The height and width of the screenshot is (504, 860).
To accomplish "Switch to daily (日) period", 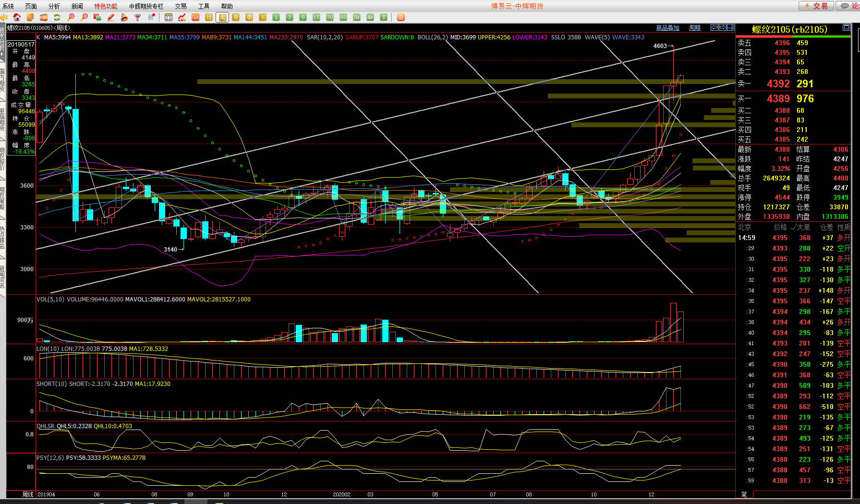I will [x=209, y=17].
